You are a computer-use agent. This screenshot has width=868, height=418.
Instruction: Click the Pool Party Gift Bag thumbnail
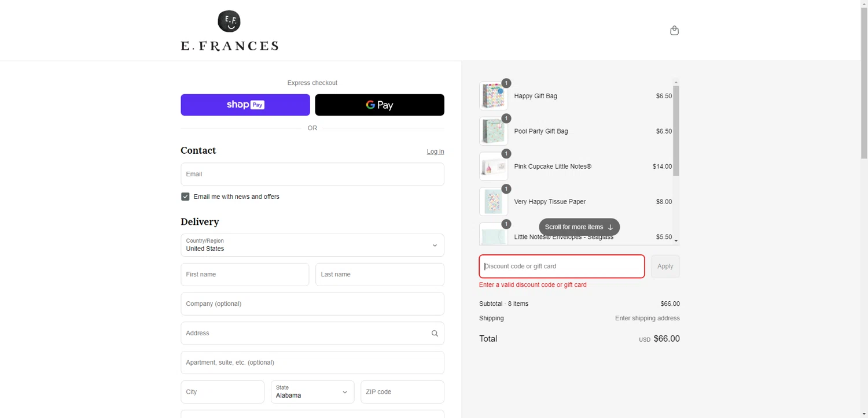coord(494,131)
